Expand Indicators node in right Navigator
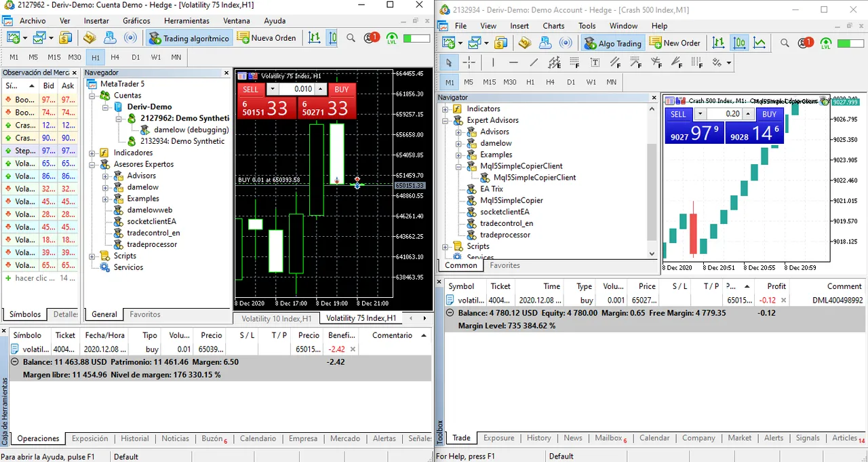Viewport: 868px width, 462px height. pos(446,109)
